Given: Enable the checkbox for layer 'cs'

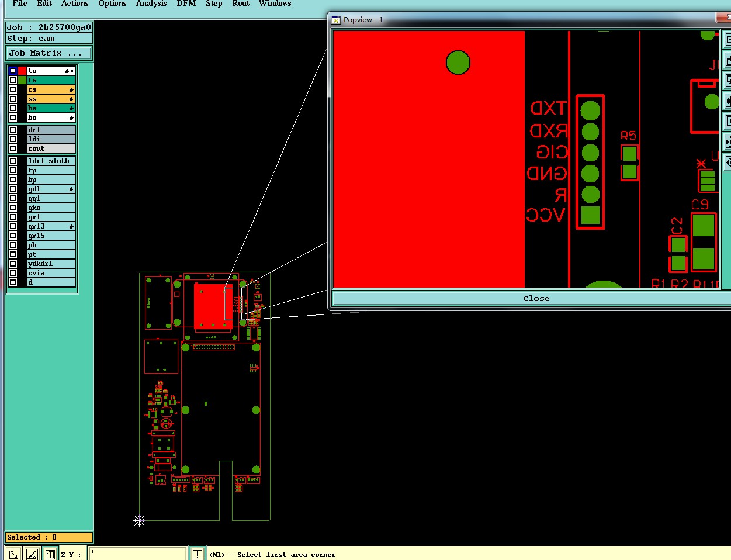Looking at the screenshot, I should [13, 89].
